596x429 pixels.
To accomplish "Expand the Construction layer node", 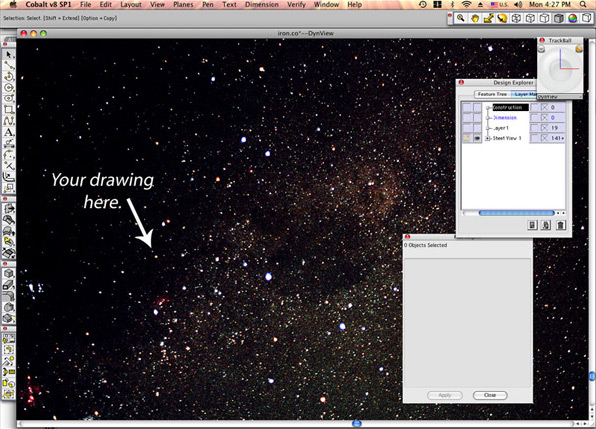I will click(x=488, y=108).
